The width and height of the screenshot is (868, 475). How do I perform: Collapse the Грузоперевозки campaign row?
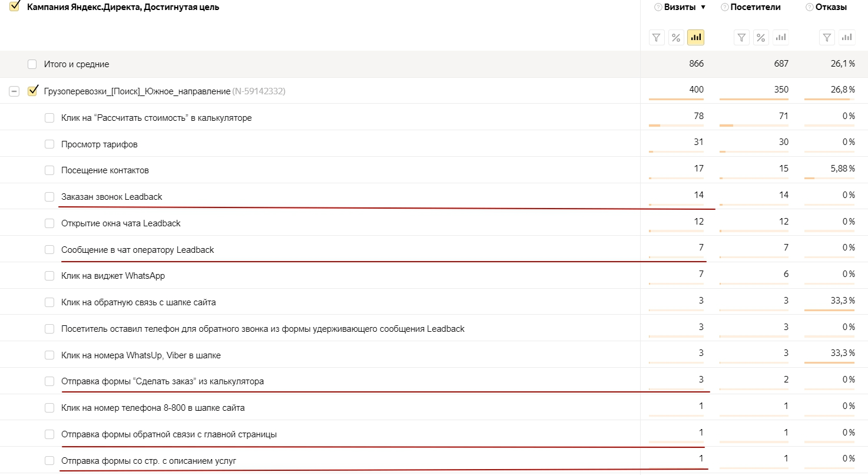click(x=14, y=91)
